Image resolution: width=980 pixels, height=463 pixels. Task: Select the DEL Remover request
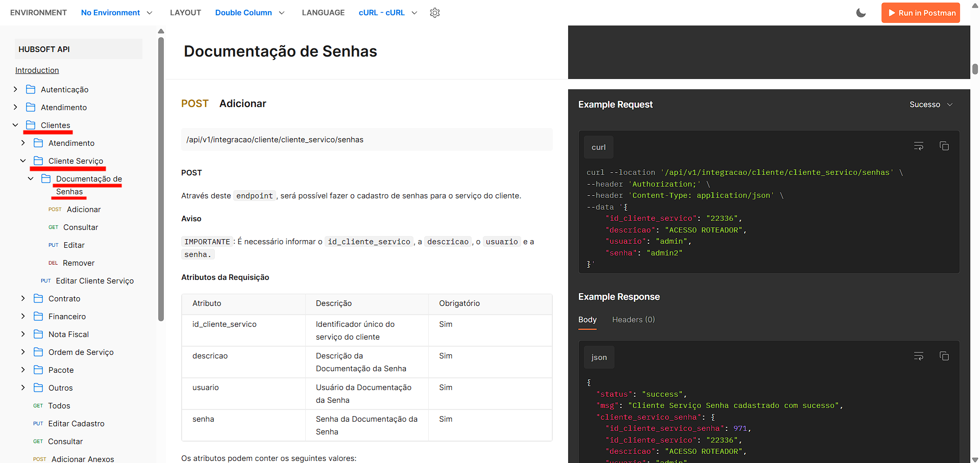[x=71, y=263]
